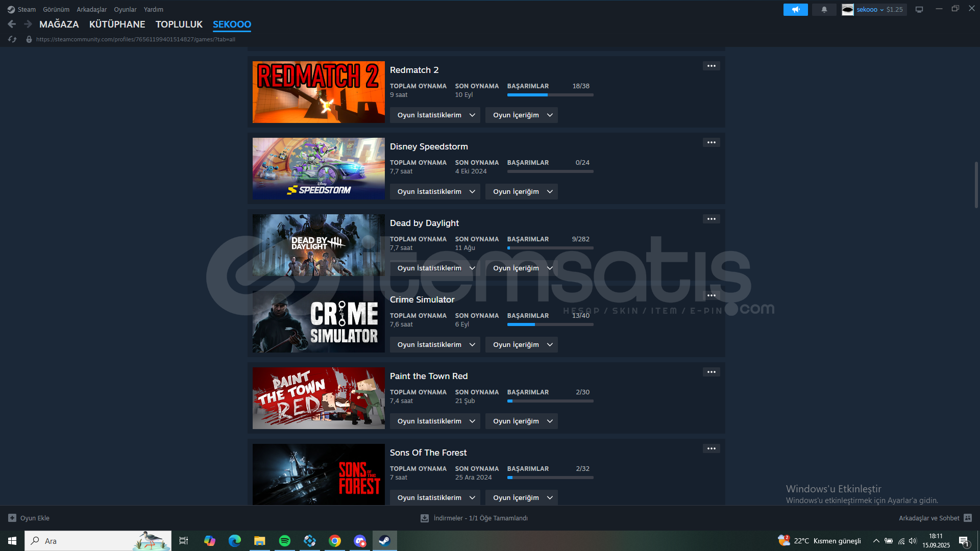Open the sekooo account dropdown

coord(870,10)
